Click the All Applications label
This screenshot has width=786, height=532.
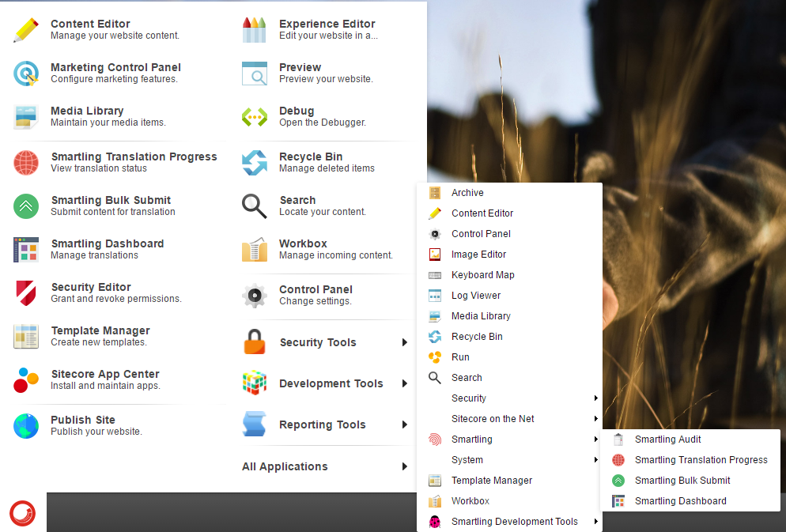click(285, 466)
